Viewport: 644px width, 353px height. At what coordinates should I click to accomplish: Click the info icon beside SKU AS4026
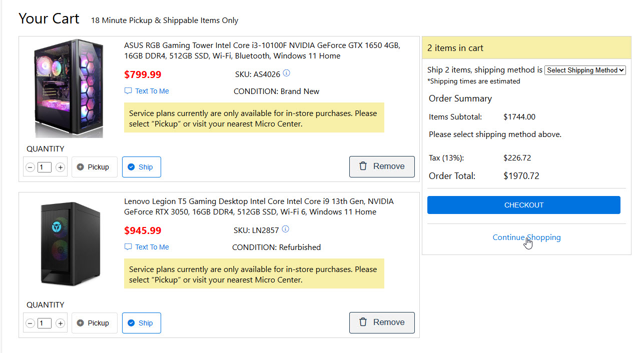(x=286, y=73)
